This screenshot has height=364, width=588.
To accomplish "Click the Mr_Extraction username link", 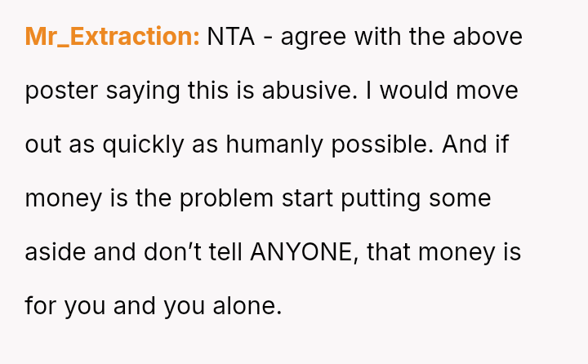I will pos(112,37).
